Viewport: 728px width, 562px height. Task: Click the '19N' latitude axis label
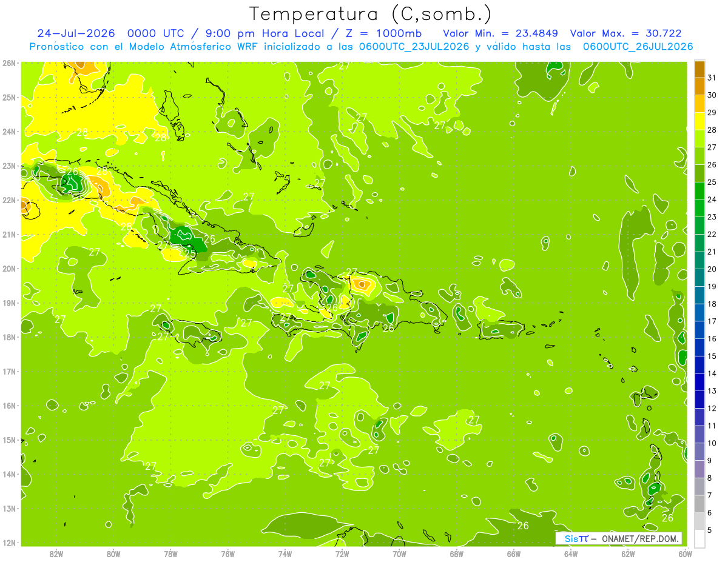point(9,303)
